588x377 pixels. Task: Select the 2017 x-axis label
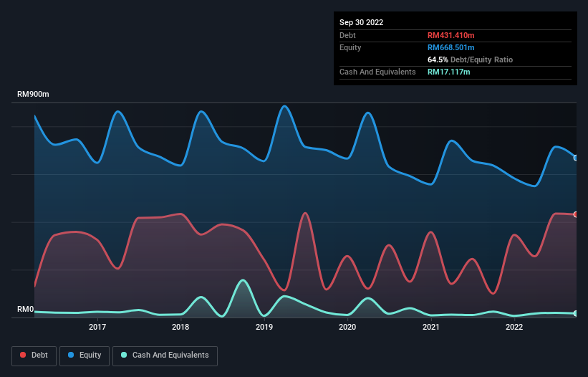point(97,327)
